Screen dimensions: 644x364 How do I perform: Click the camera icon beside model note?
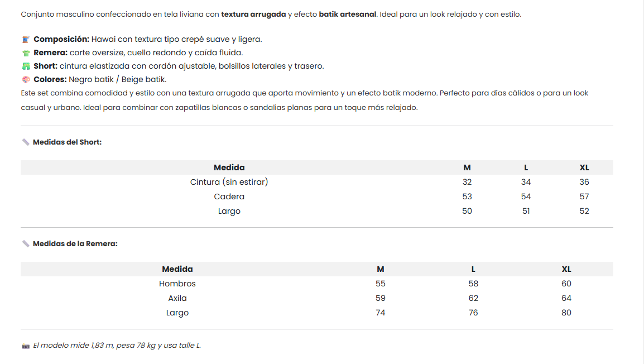26,346
